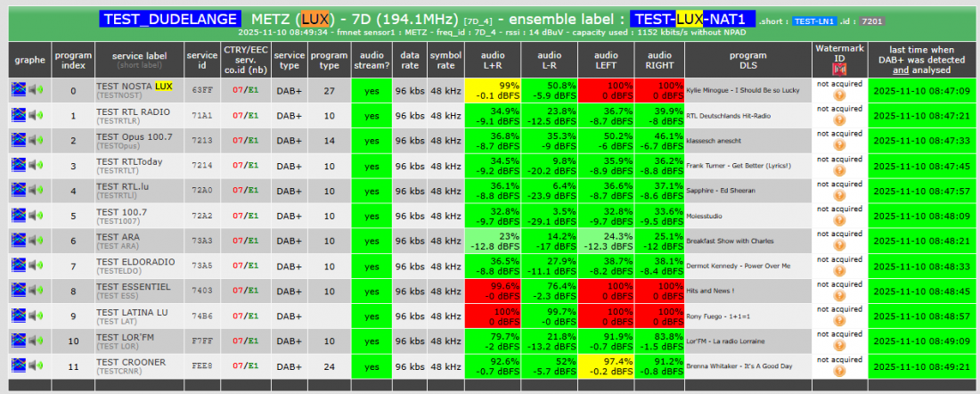Click the 'data rate' column header

coord(410,60)
